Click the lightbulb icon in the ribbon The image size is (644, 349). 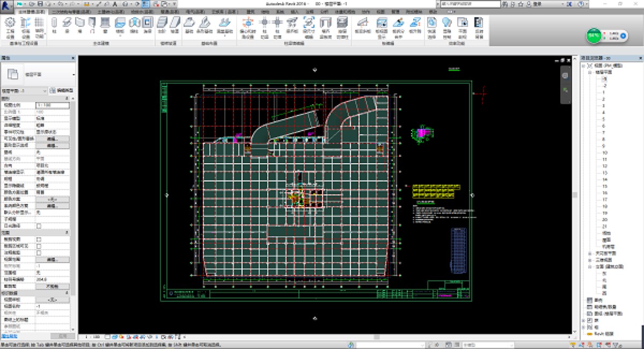[447, 23]
